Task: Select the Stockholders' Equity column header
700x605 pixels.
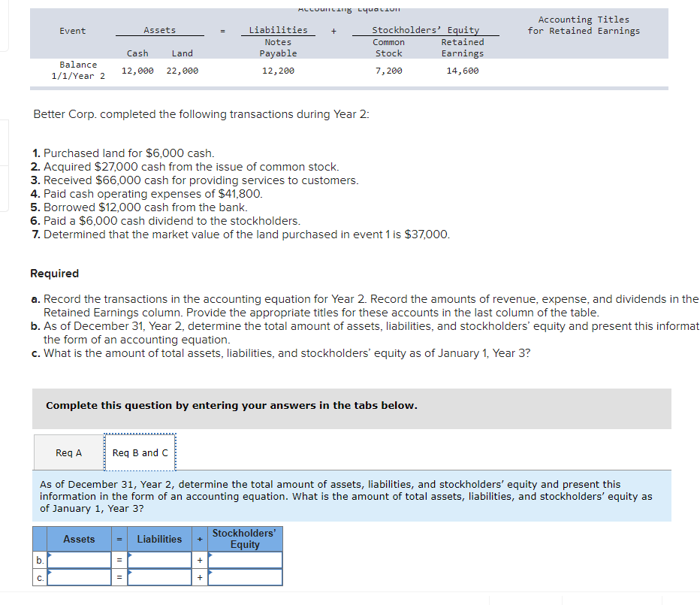Action: [245, 538]
